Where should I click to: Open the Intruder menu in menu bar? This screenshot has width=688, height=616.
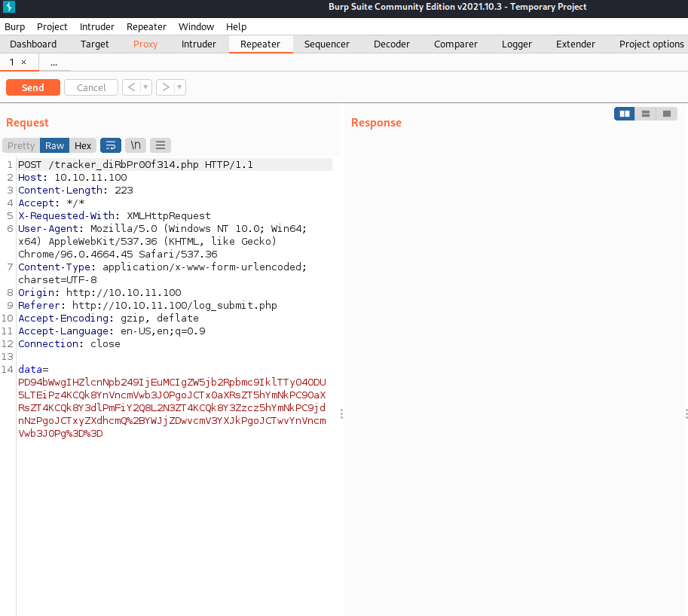(97, 26)
